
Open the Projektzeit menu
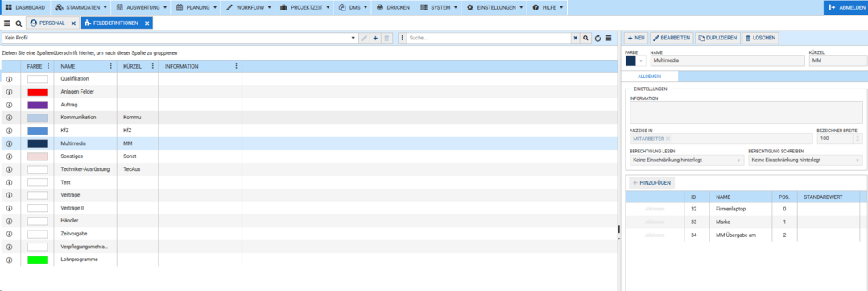tap(305, 8)
